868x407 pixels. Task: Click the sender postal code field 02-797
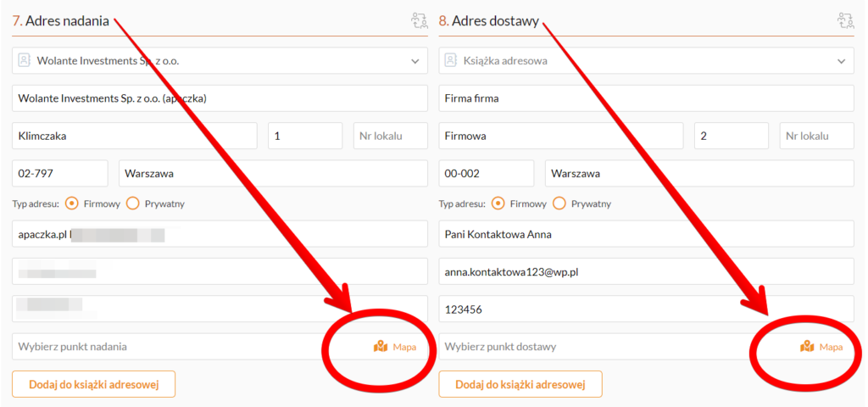[x=59, y=173]
